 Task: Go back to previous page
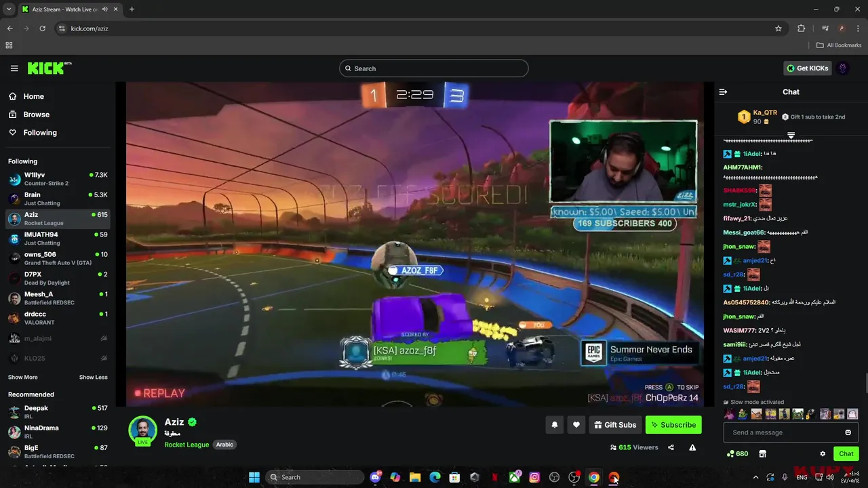point(10,28)
